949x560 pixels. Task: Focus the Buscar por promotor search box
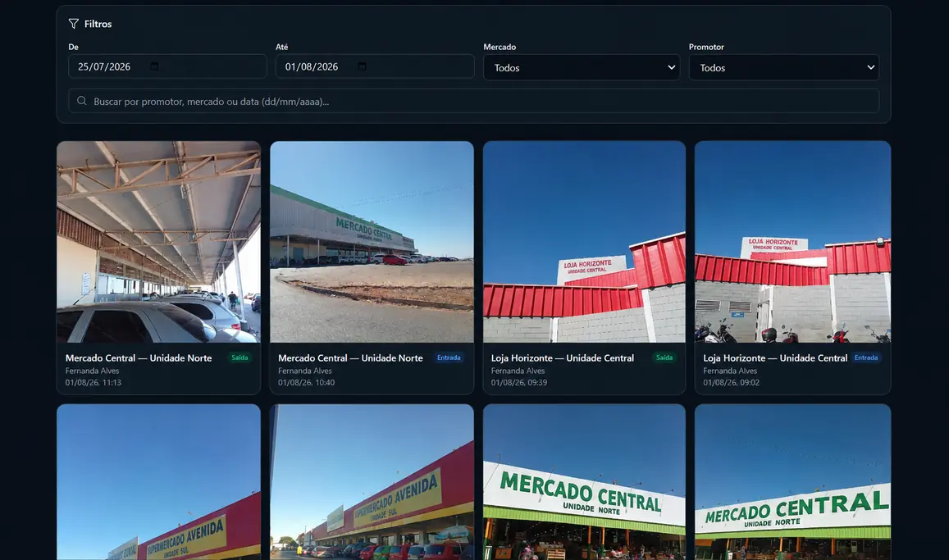(x=473, y=101)
